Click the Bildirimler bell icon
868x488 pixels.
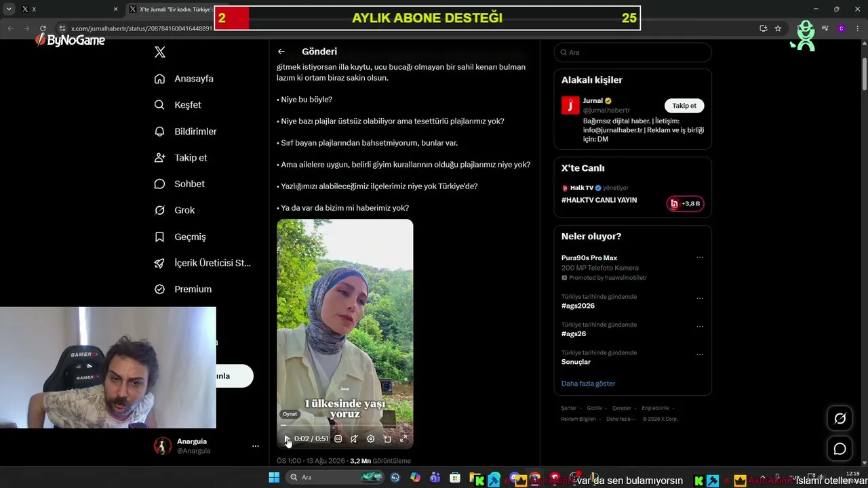click(159, 131)
